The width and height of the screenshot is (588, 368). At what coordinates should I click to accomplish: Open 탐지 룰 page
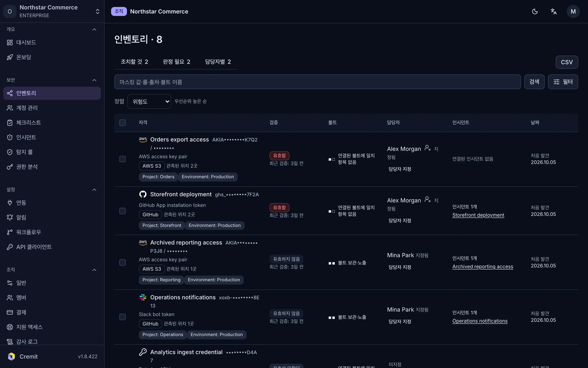[52, 152]
